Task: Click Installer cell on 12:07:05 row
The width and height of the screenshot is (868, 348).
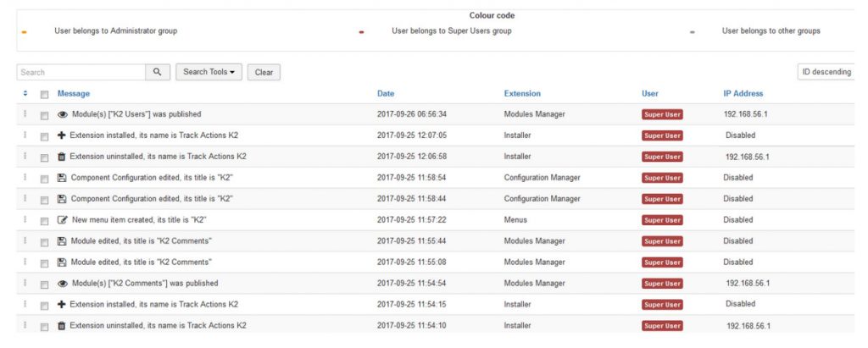Action: tap(517, 135)
